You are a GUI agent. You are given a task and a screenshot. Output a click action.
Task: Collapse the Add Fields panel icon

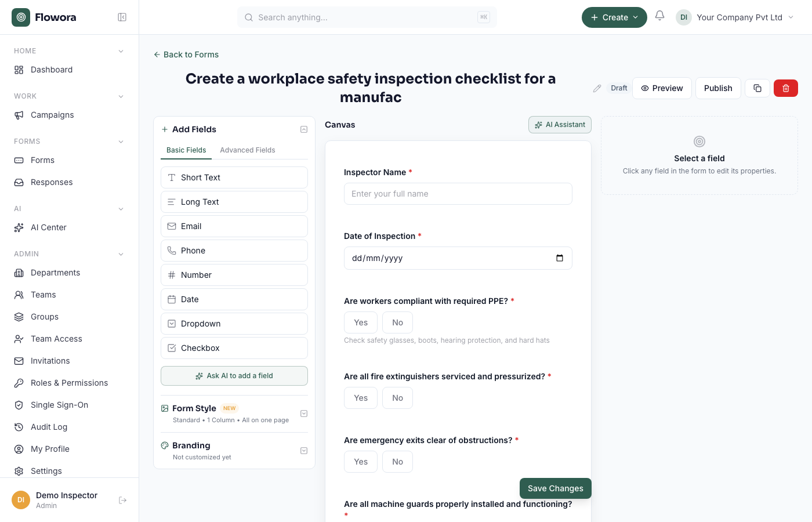pos(304,129)
